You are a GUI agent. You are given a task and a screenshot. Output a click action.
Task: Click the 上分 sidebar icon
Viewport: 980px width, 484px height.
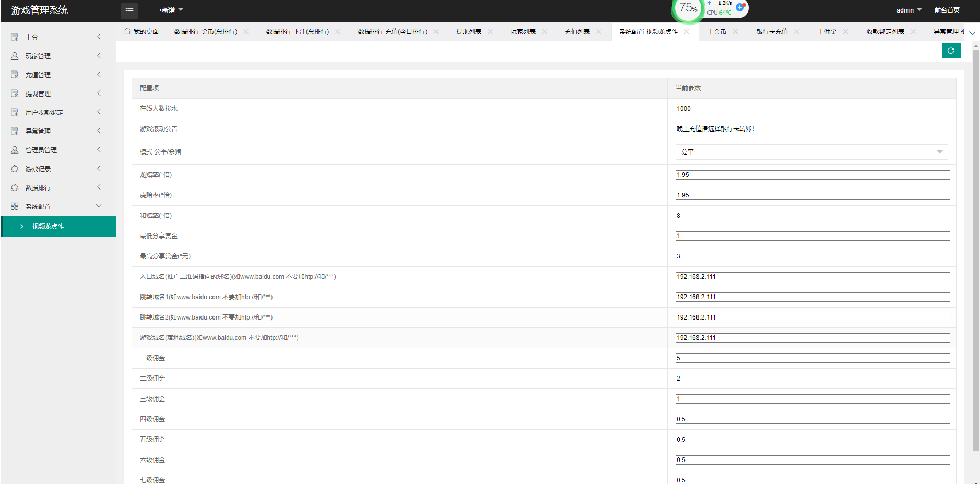[x=15, y=37]
